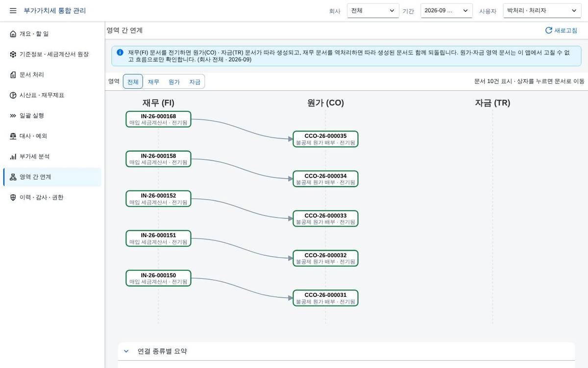This screenshot has height=368, width=588.
Task: Click the 문서 10건 표시 hint text
Action: tap(530, 81)
